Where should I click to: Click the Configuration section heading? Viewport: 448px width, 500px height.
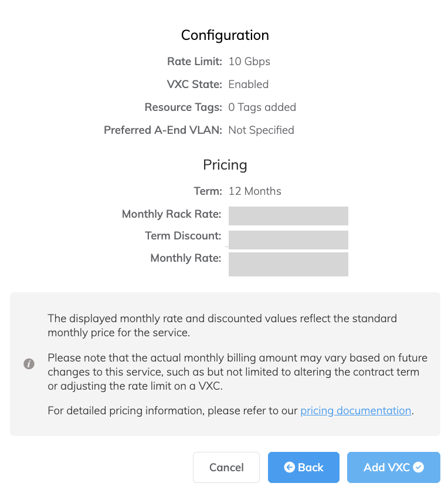(225, 35)
